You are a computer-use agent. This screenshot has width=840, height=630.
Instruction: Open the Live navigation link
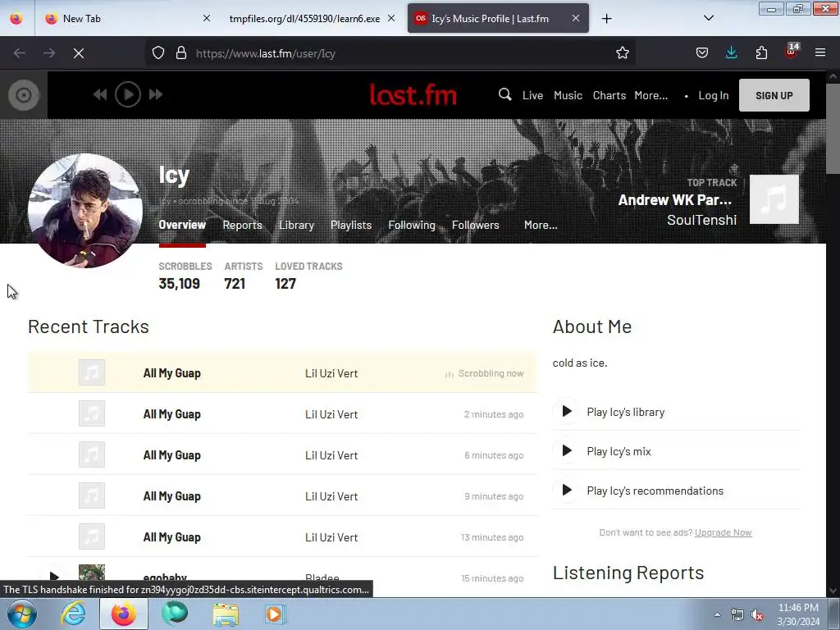[532, 95]
